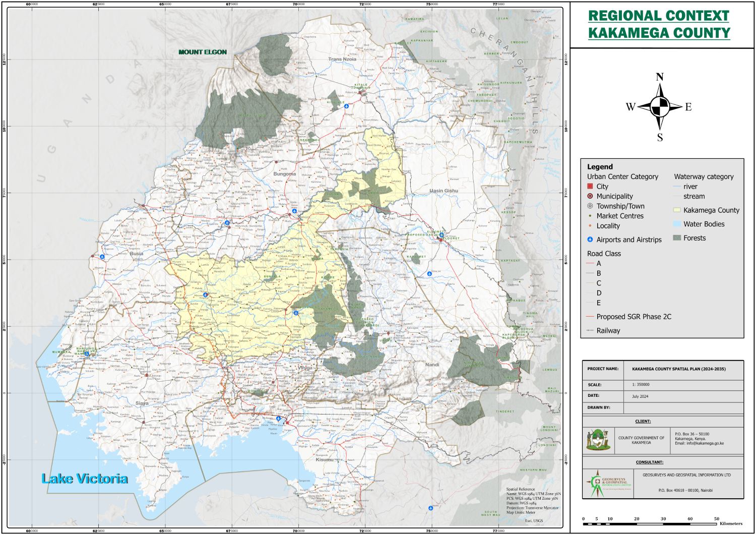Click the Kakamega County yellow legend swatch

pos(677,210)
